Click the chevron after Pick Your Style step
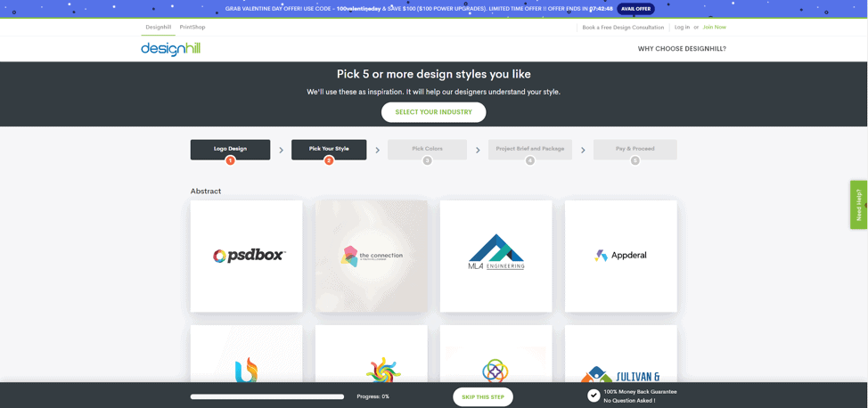Image resolution: width=868 pixels, height=408 pixels. click(378, 150)
